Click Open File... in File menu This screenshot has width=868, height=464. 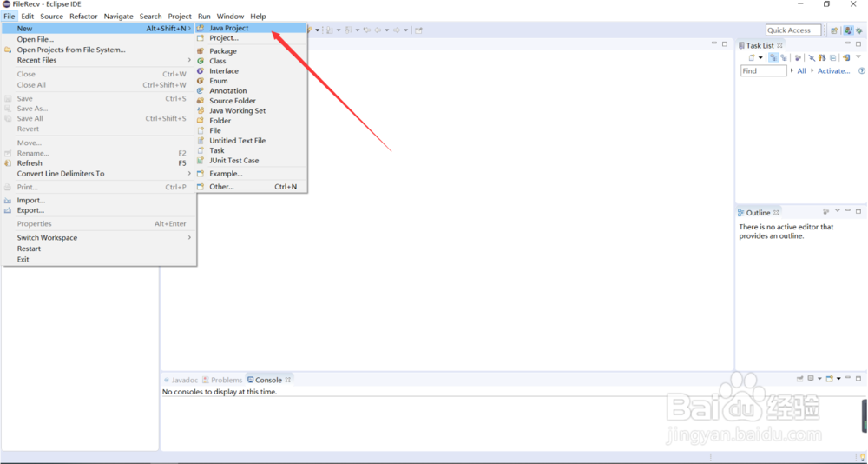pos(99,39)
